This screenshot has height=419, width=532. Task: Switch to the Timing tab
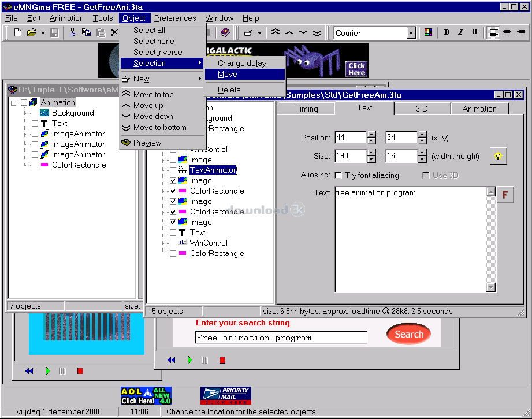pos(306,109)
